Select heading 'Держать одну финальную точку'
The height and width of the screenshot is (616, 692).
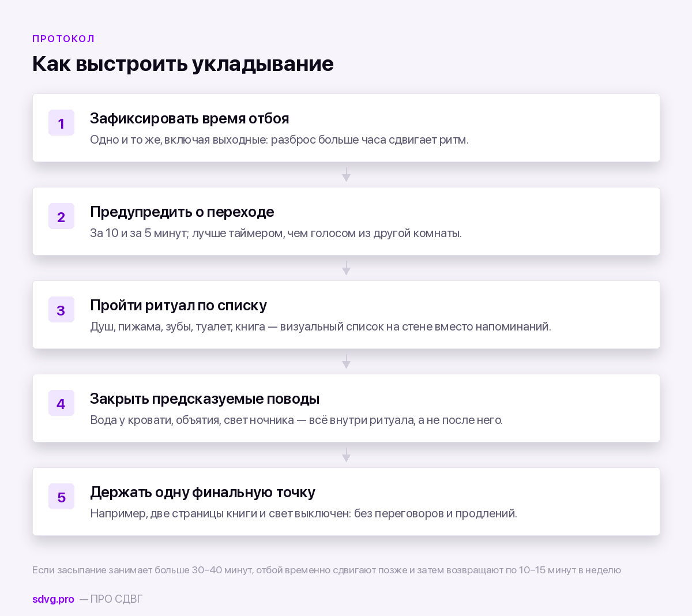(x=202, y=492)
